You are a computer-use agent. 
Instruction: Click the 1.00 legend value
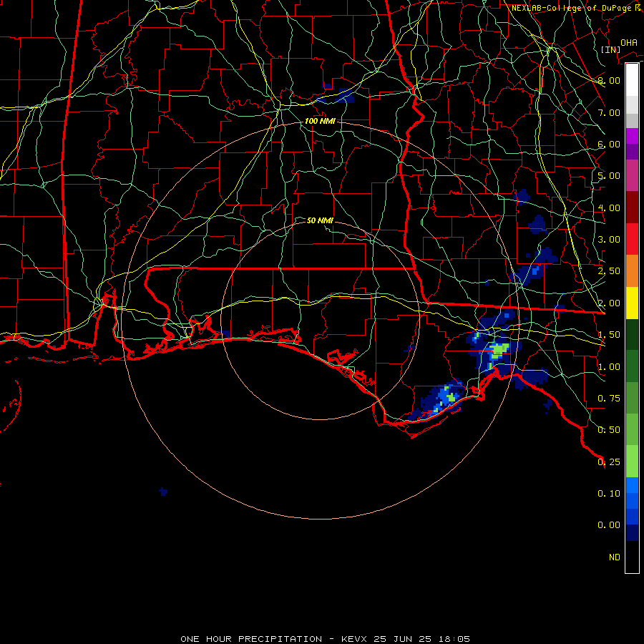click(609, 367)
